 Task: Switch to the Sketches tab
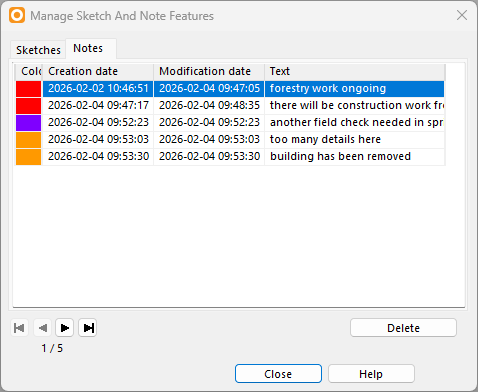click(x=38, y=50)
